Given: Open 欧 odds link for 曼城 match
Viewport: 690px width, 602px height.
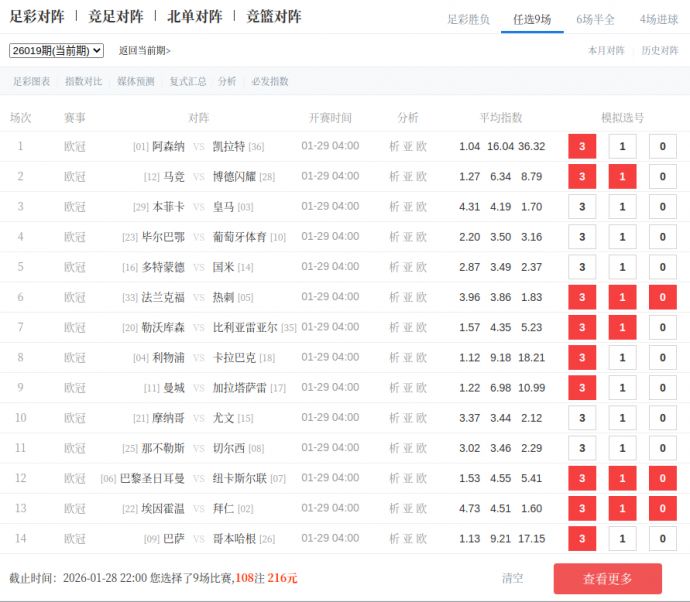Looking at the screenshot, I should (x=422, y=388).
